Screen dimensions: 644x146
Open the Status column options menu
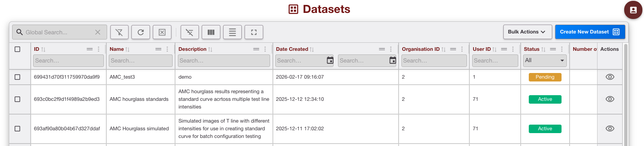tap(562, 49)
